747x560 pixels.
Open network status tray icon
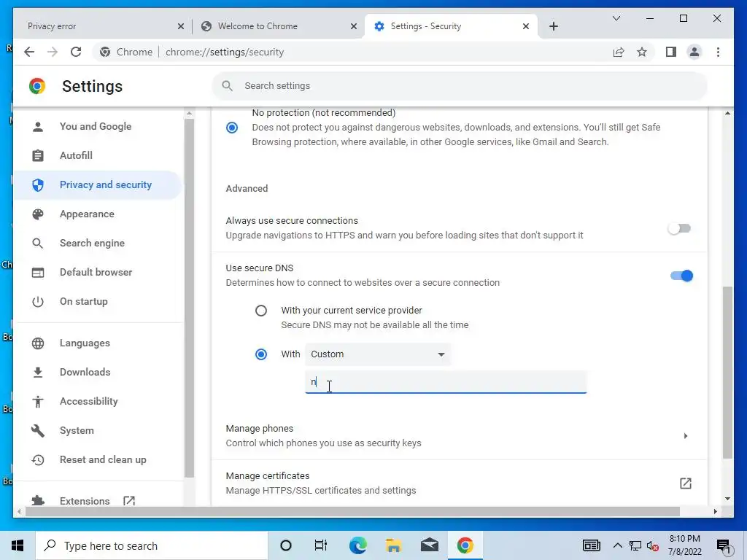point(635,545)
